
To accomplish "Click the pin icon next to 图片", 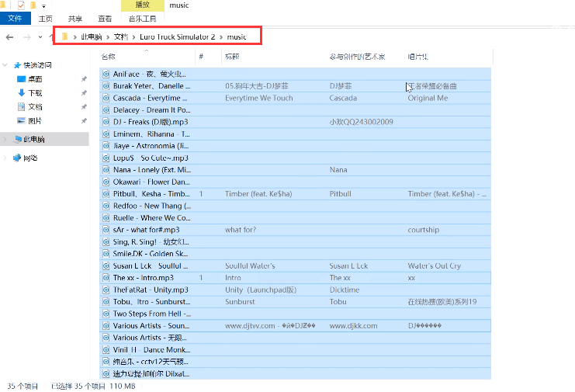I will [84, 120].
